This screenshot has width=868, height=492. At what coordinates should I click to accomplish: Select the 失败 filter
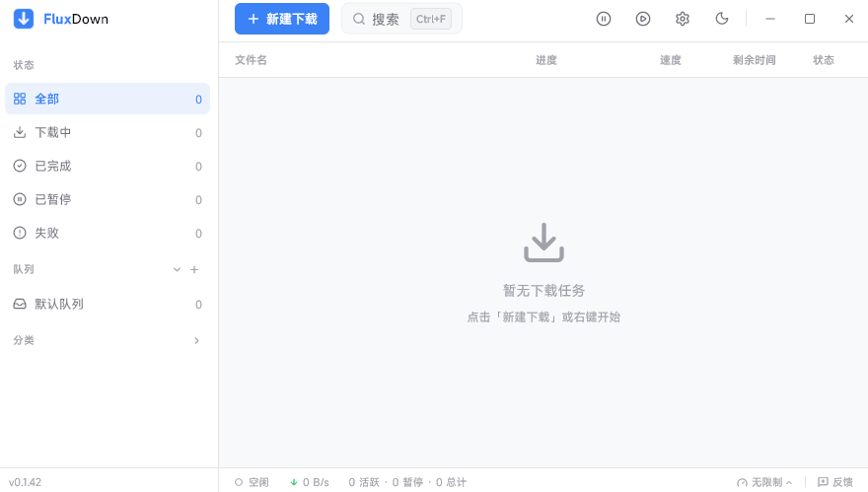pos(108,233)
